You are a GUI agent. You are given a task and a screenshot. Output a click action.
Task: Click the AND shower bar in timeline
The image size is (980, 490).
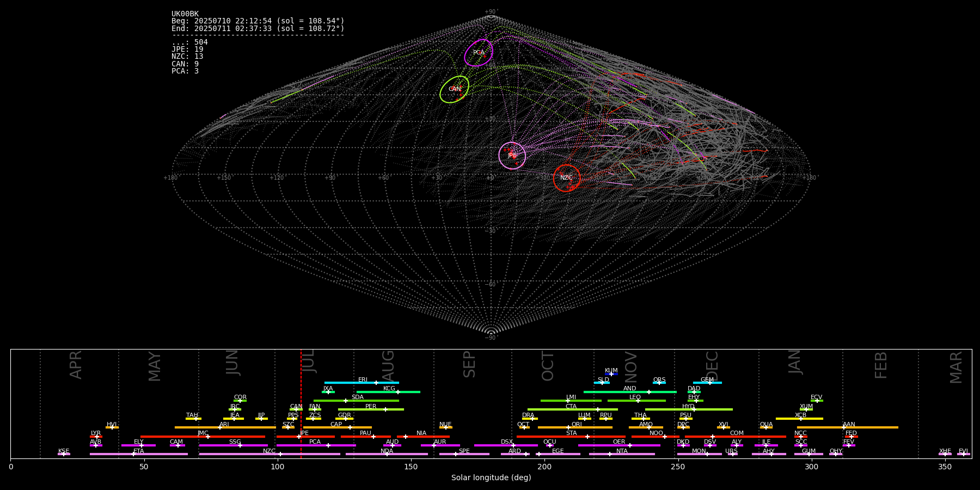[630, 392]
